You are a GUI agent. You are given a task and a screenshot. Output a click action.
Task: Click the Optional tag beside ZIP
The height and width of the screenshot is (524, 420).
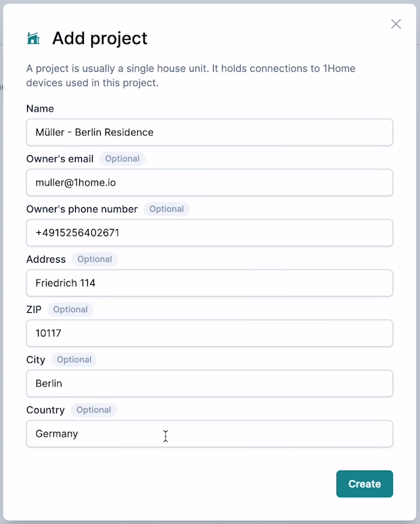(70, 309)
